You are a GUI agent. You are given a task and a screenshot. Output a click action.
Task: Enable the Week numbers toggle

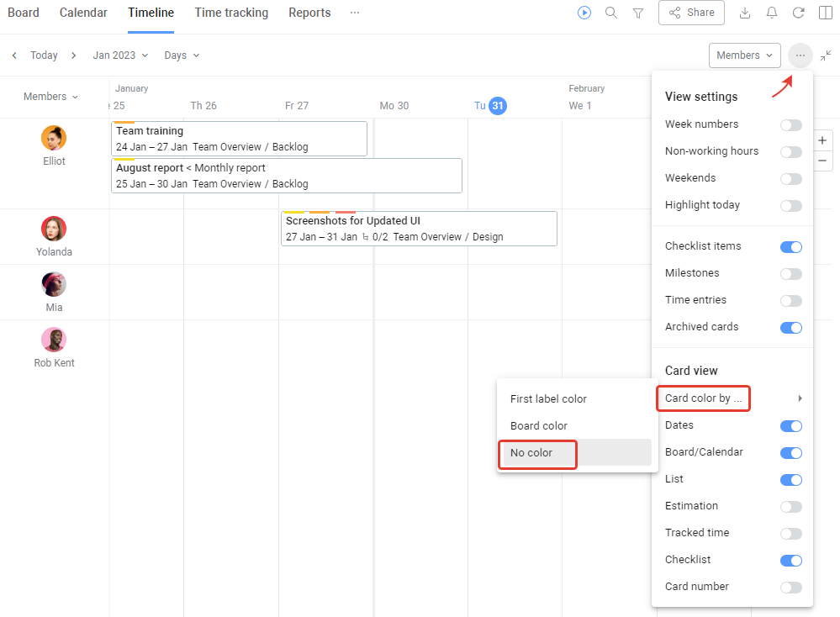(790, 124)
